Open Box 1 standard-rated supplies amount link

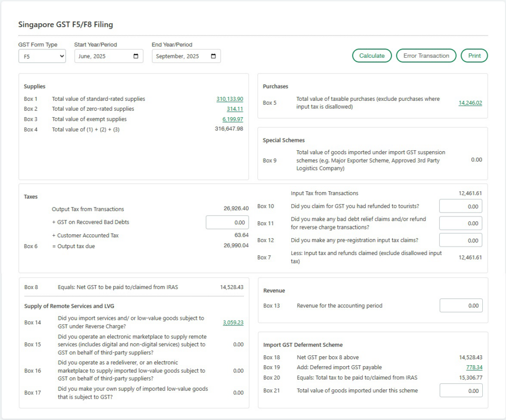(x=229, y=99)
